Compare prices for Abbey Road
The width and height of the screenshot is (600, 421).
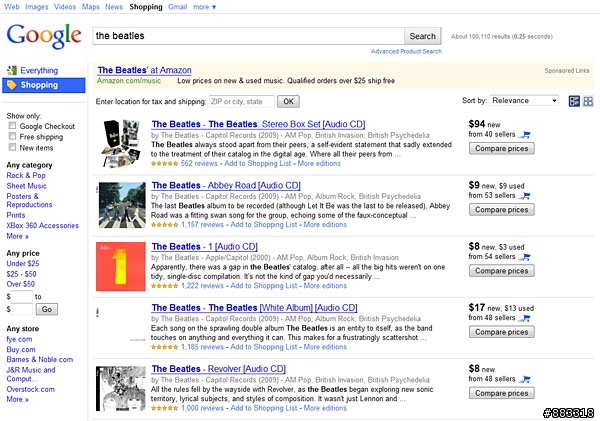501,210
